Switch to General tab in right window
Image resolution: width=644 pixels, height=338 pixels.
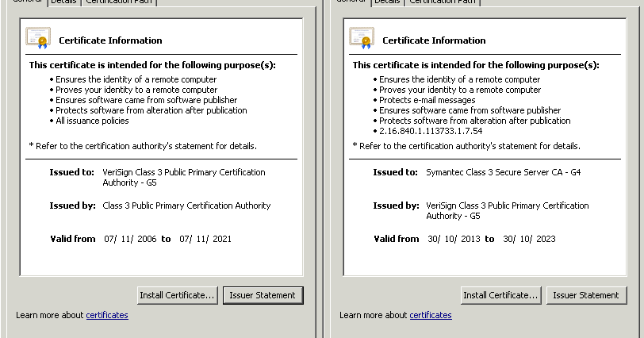click(351, 2)
